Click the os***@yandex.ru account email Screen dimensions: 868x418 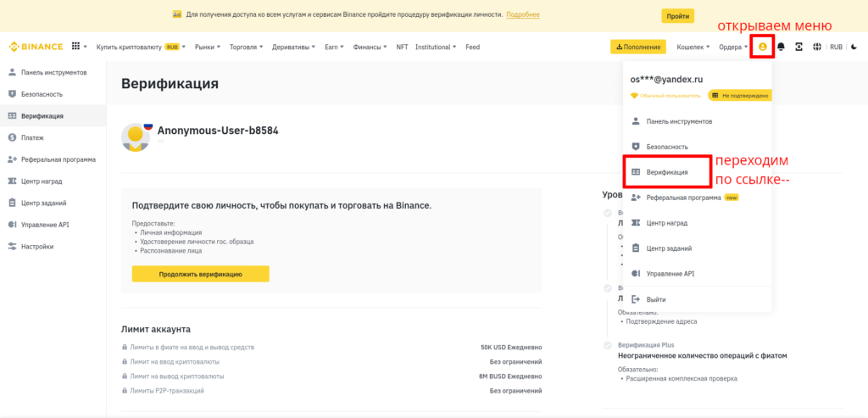[666, 80]
